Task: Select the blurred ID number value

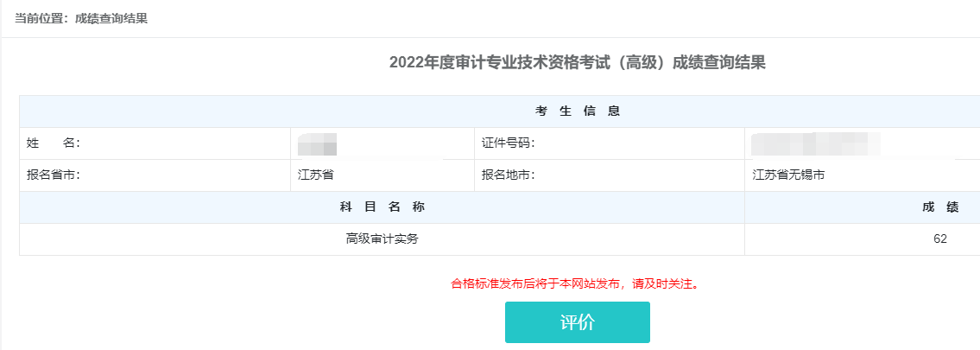Action: (814, 143)
